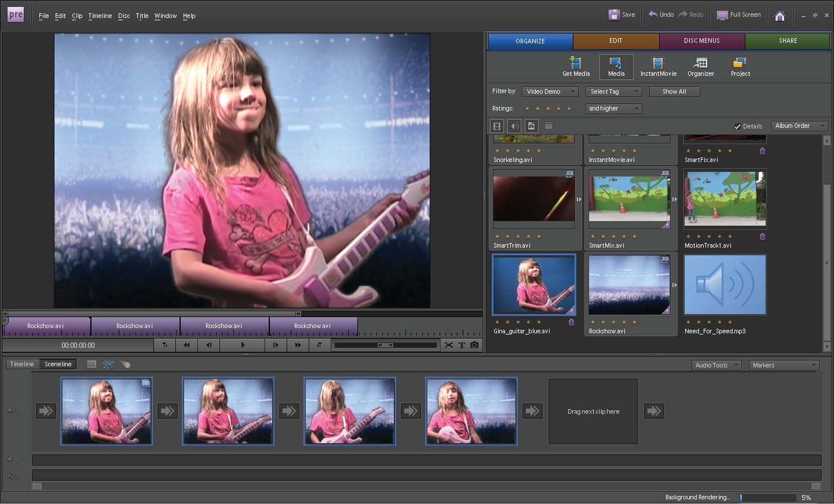Open the Audio Tools dropdown
This screenshot has width=834, height=504.
[x=717, y=365]
